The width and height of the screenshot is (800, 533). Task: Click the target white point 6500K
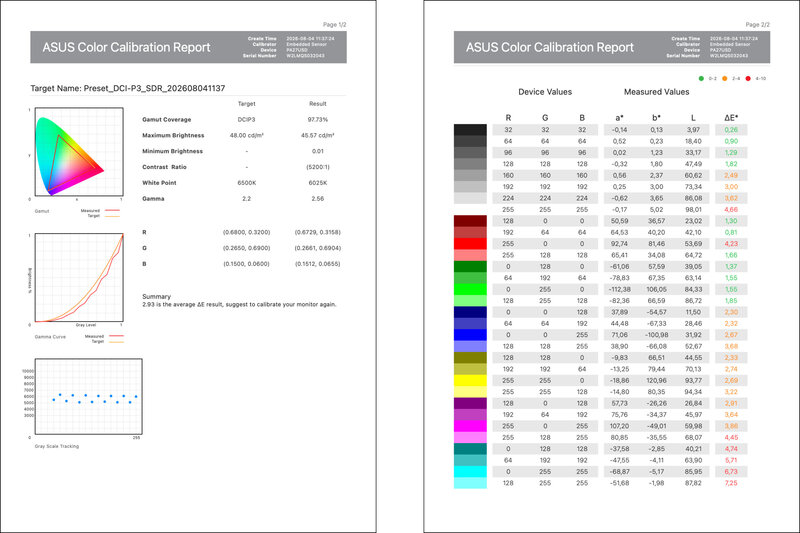pos(246,183)
